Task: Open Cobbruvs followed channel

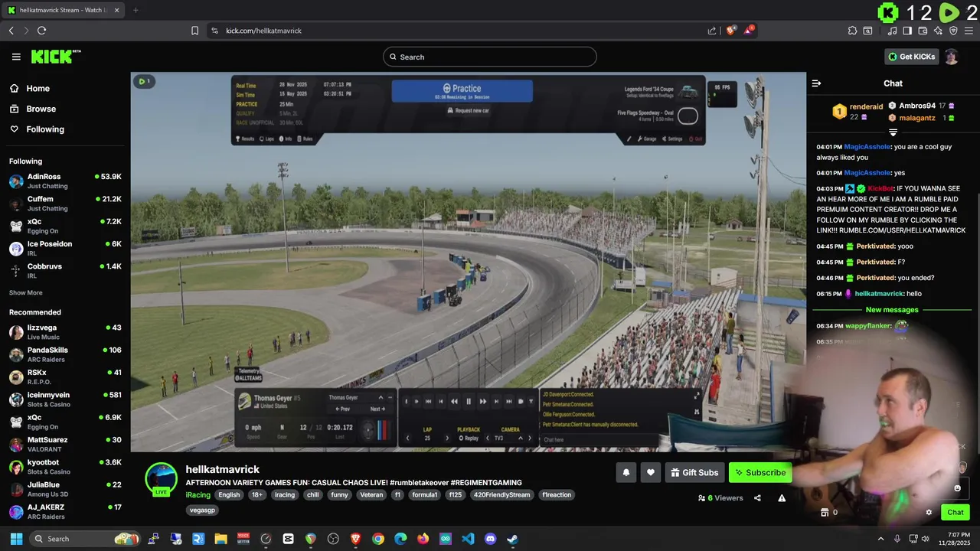Action: click(x=65, y=271)
